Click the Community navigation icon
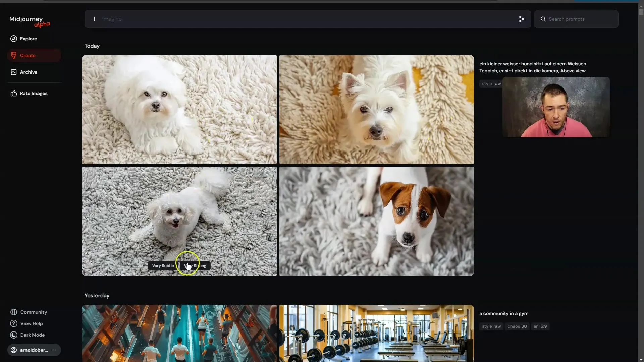Viewport: 644px width, 362px height. tap(13, 312)
